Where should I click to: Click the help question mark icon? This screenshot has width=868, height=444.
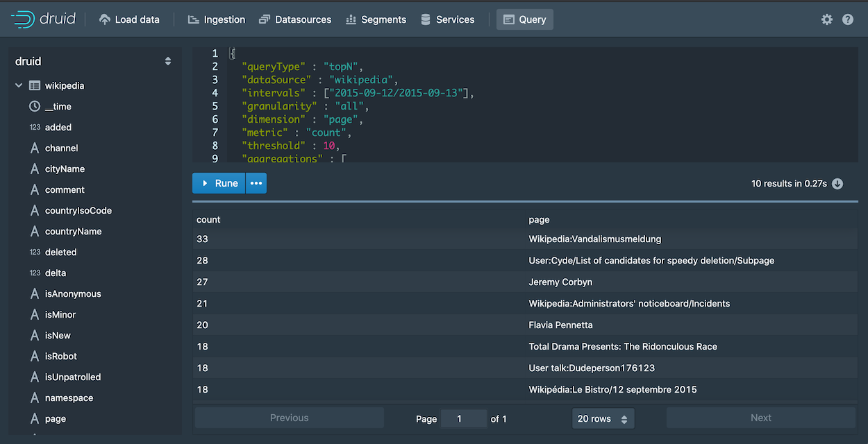click(x=848, y=19)
